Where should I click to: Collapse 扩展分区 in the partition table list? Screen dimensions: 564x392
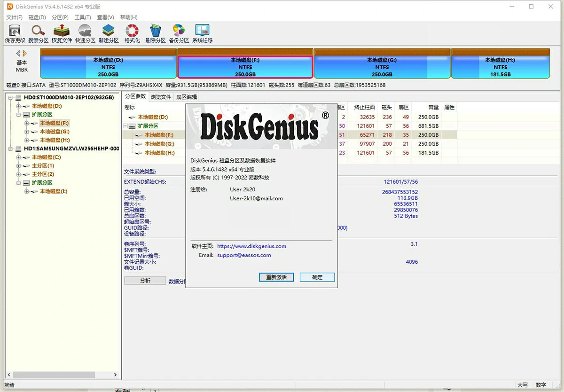[125, 126]
